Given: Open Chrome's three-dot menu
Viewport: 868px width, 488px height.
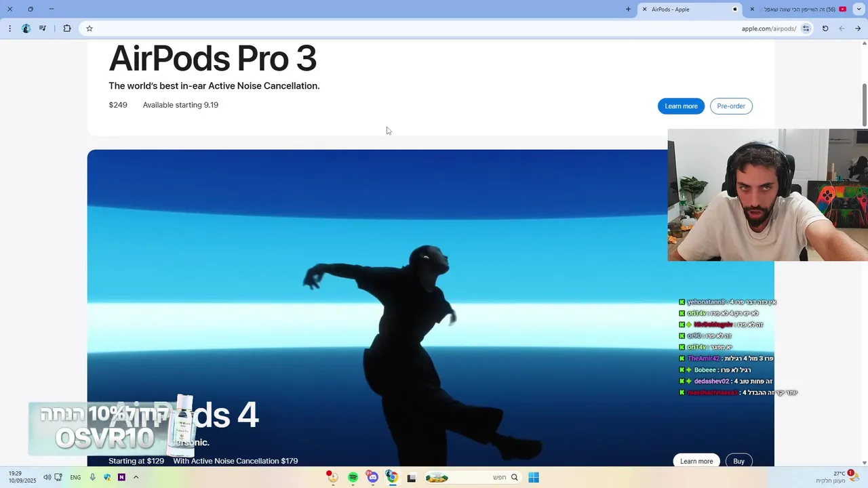Looking at the screenshot, I should pyautogui.click(x=9, y=28).
